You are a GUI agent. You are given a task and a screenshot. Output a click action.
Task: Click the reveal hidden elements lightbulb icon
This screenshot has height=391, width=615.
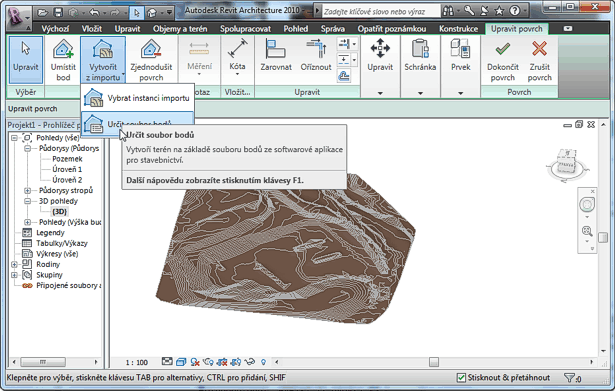pyautogui.click(x=264, y=362)
